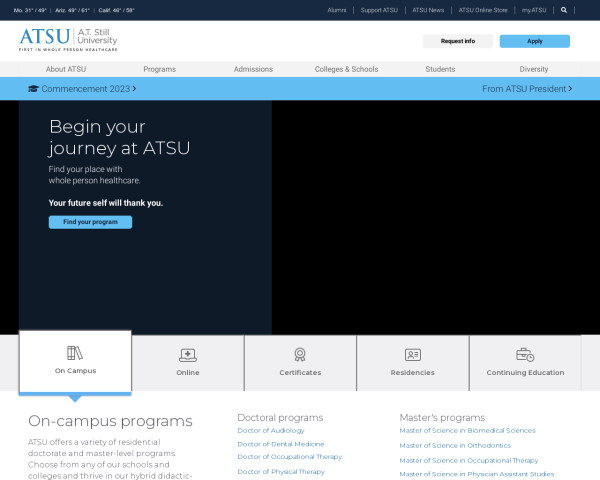Viewport: 600px width, 480px height.
Task: Select the Online laptop icon
Action: coord(188,355)
